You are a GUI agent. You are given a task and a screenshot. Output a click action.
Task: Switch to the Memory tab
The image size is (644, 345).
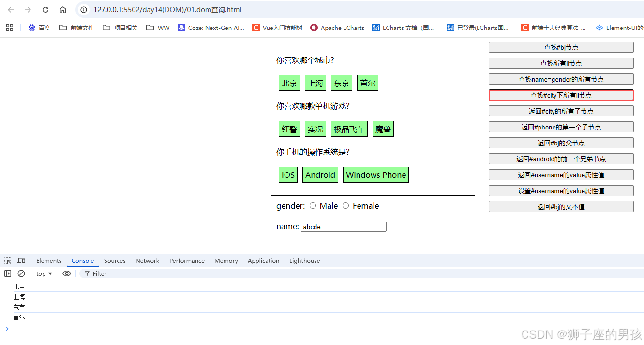(x=226, y=260)
